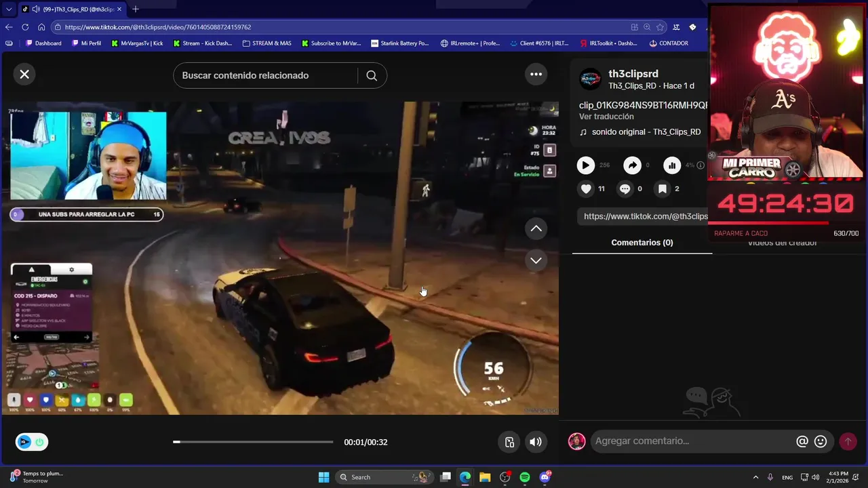868x488 pixels.
Task: Open th3clipsrd profile avatar
Action: (x=590, y=79)
